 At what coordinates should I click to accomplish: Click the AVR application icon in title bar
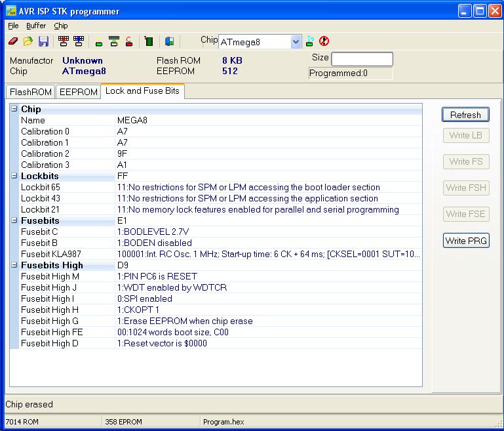(10, 10)
